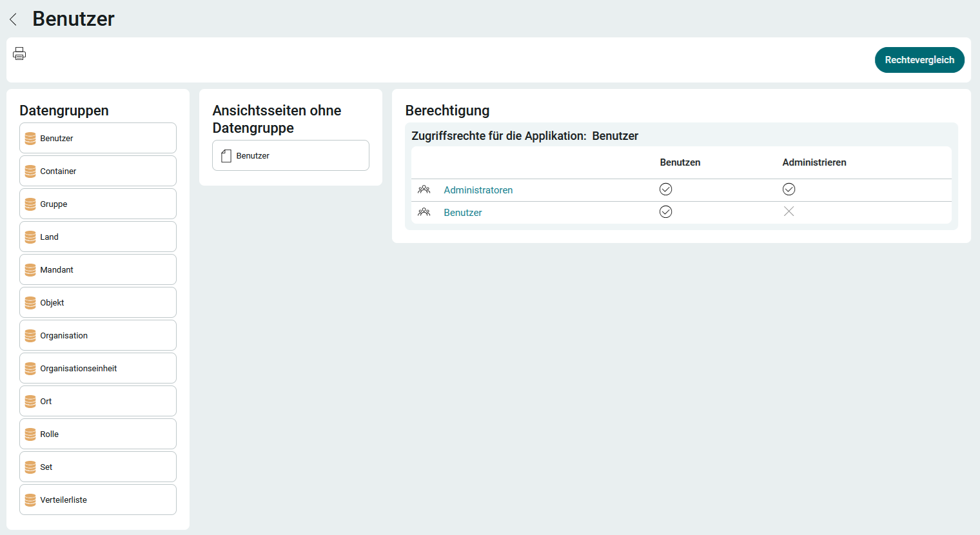Click the database icon next to Objekt

30,303
